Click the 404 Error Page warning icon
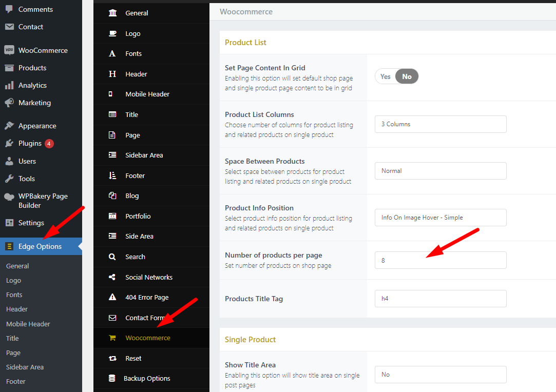The height and width of the screenshot is (392, 556). (112, 297)
